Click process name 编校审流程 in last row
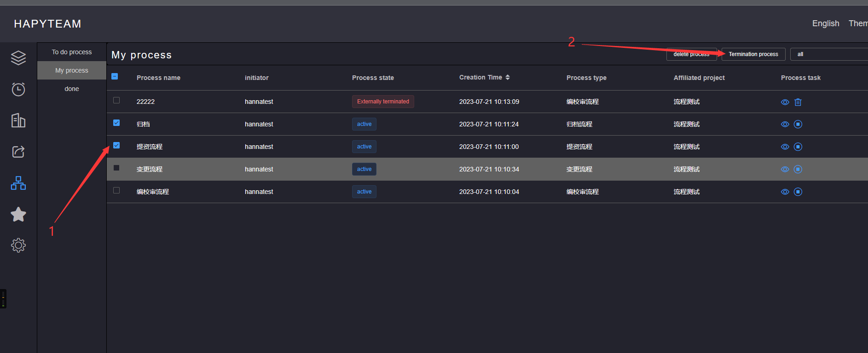The height and width of the screenshot is (353, 868). tap(153, 192)
